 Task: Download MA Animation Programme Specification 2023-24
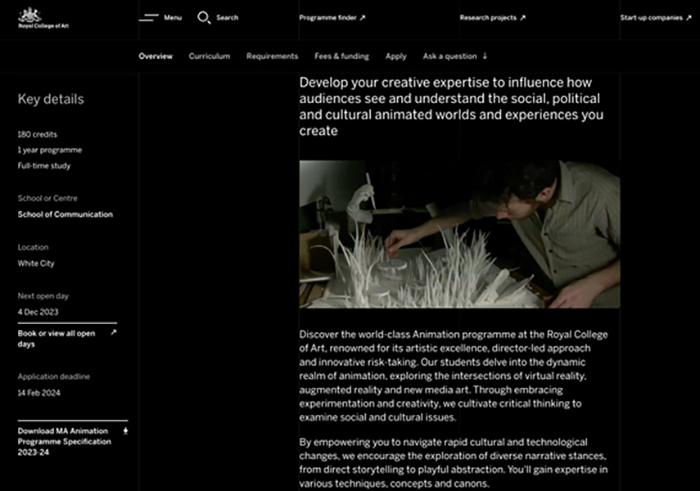[64, 441]
